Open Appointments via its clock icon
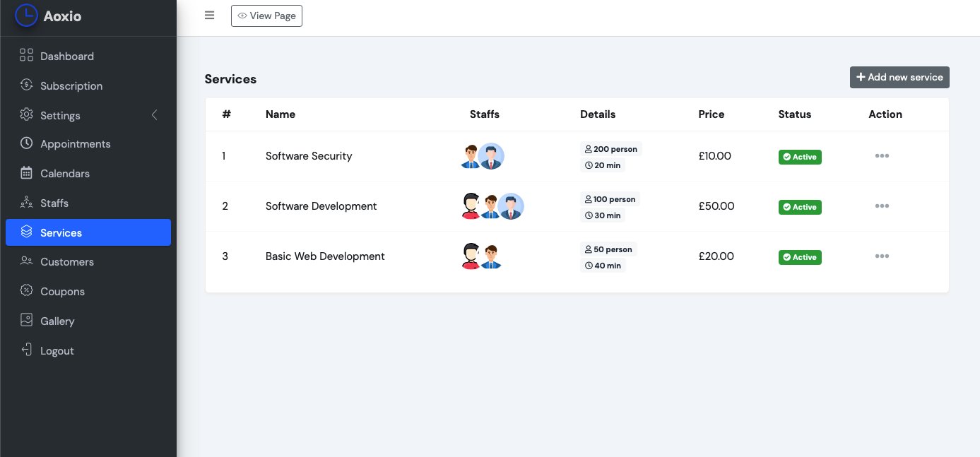This screenshot has height=457, width=980. (x=26, y=143)
